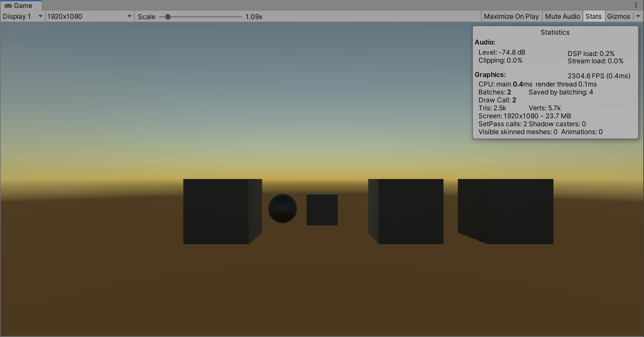Screen dimensions: 644x337
Task: Toggle Mute Audio
Action: point(562,16)
